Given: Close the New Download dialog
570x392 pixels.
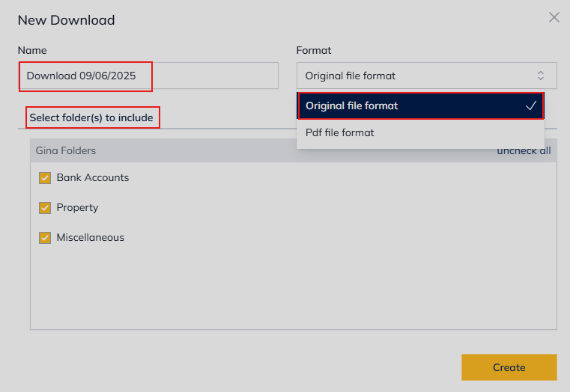Looking at the screenshot, I should (x=554, y=17).
